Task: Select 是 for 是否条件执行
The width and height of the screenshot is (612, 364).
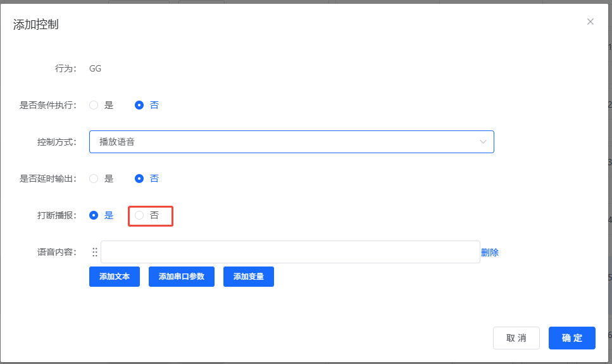Action: 94,105
